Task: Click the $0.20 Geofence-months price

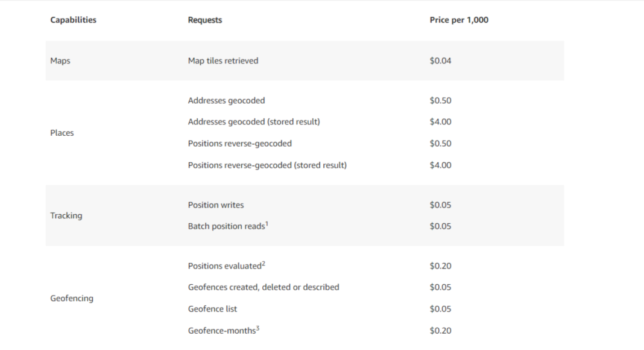Action: 440,331
